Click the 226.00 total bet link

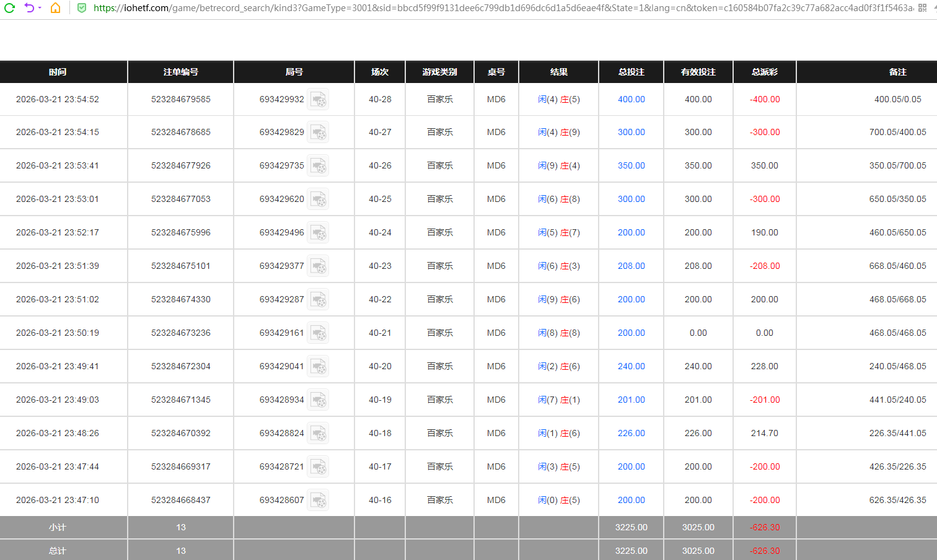pyautogui.click(x=631, y=434)
